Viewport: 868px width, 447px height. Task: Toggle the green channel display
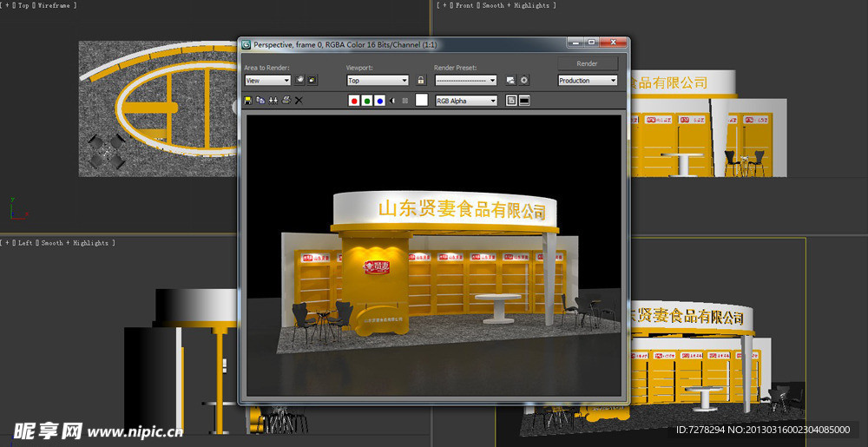(367, 101)
